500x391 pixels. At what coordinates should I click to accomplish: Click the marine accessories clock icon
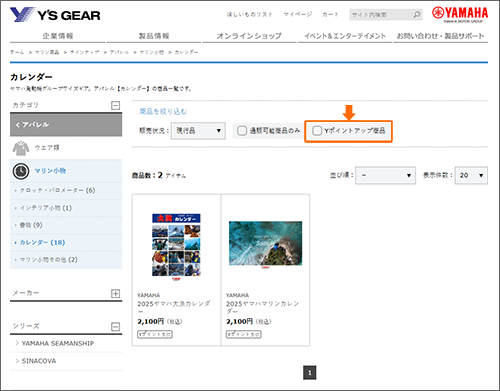point(21,171)
